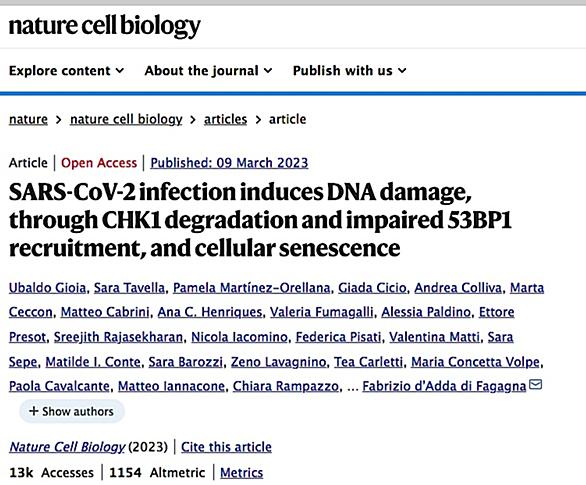Select author Maria Concetta Volpe
This screenshot has width=586, height=485.
point(475,362)
